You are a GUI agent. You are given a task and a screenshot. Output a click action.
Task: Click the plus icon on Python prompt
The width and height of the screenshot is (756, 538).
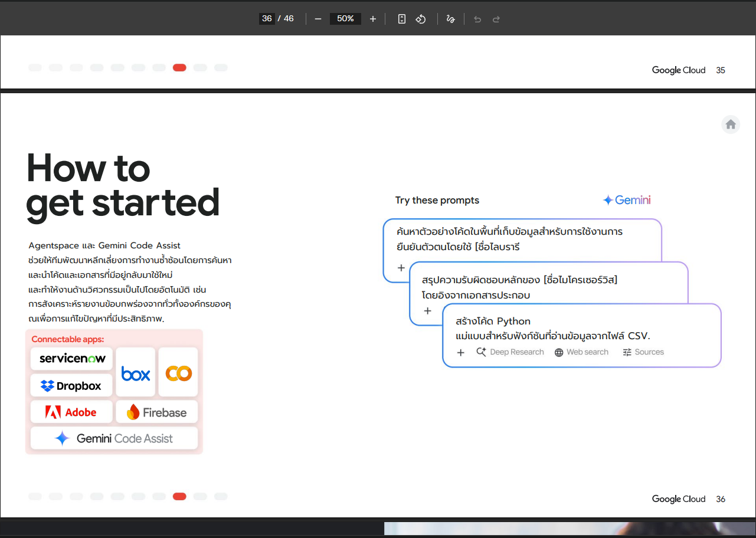point(461,353)
